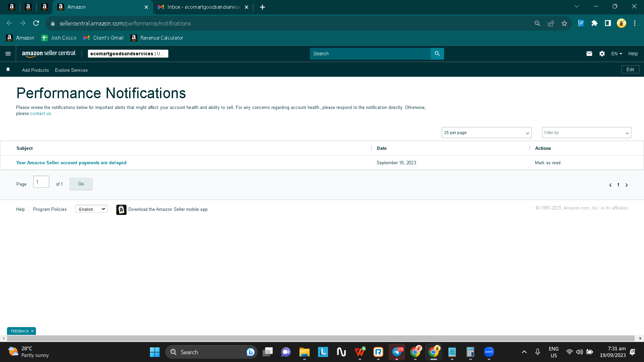Click the bookmark flag icon beside Add Products
The height and width of the screenshot is (362, 644).
(x=8, y=70)
